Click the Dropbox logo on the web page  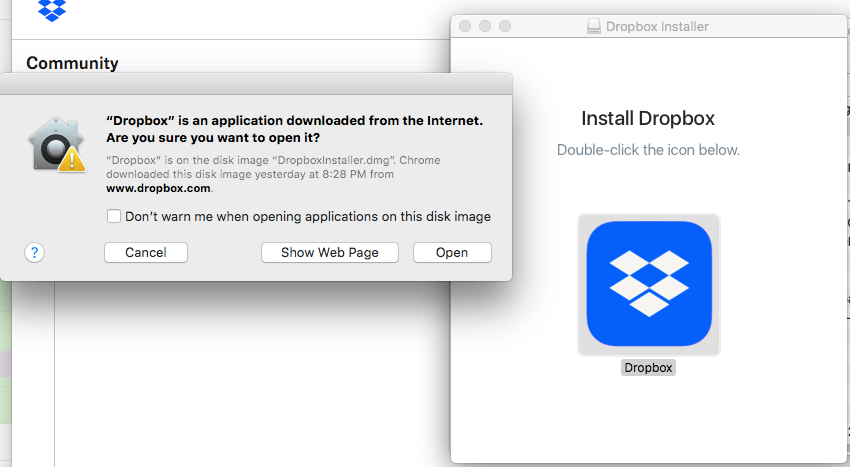(52, 11)
